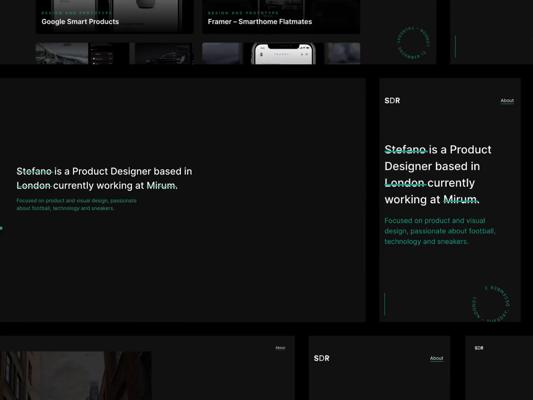Open About link above the street photo
The width and height of the screenshot is (533, 400).
tap(280, 348)
